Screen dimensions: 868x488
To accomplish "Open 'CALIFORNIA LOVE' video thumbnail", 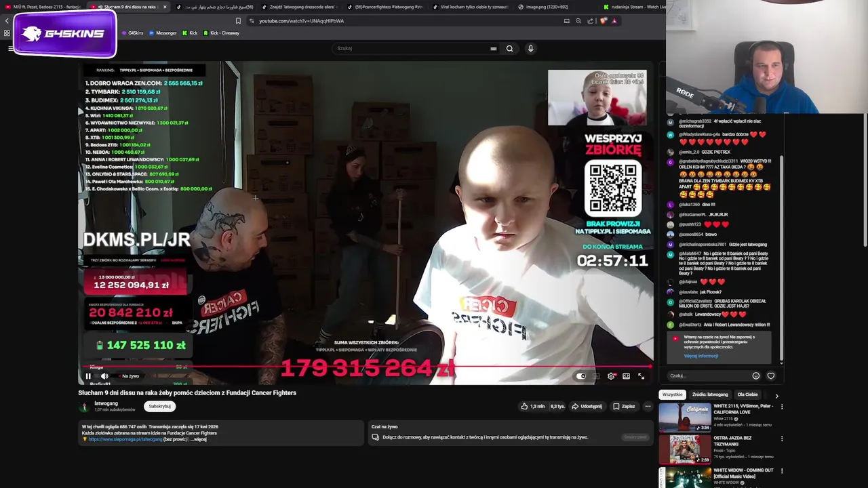I will tap(685, 418).
